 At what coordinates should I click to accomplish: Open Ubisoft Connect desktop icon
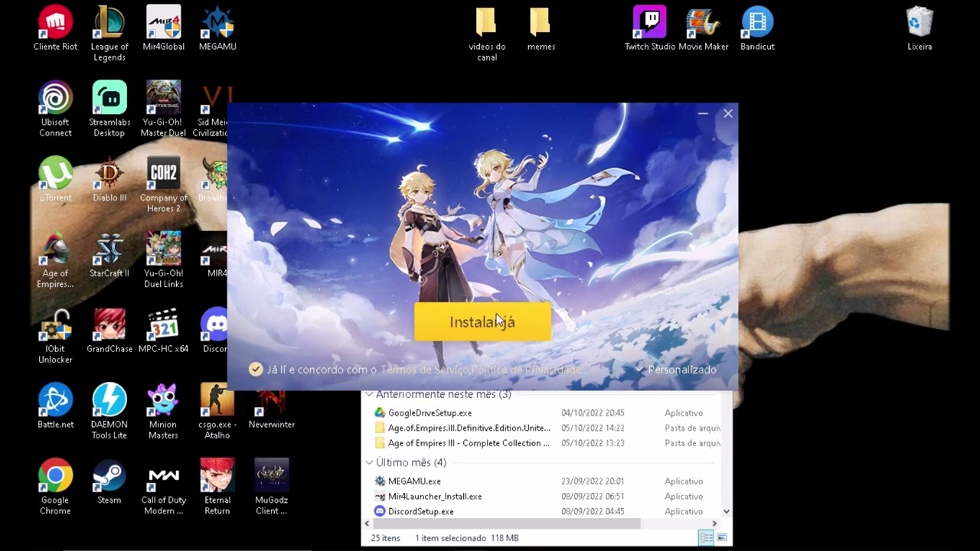coord(55,109)
